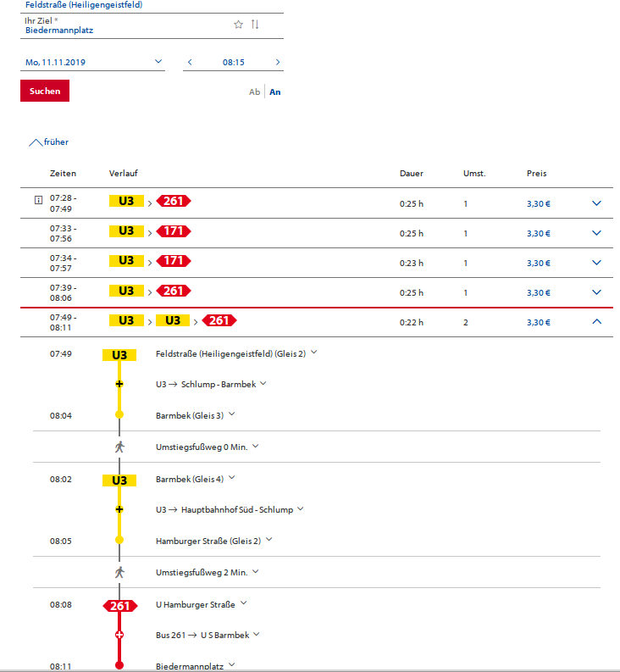The height and width of the screenshot is (672, 620).
Task: Click times 07:39 - 08:06 in list
Action: (63, 292)
